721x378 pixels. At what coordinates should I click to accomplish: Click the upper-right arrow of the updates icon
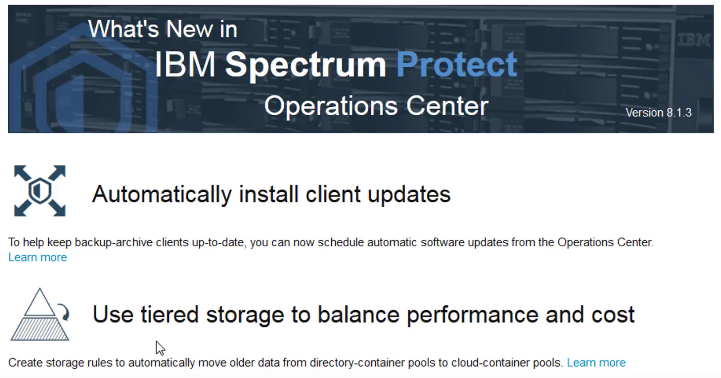[x=57, y=173]
